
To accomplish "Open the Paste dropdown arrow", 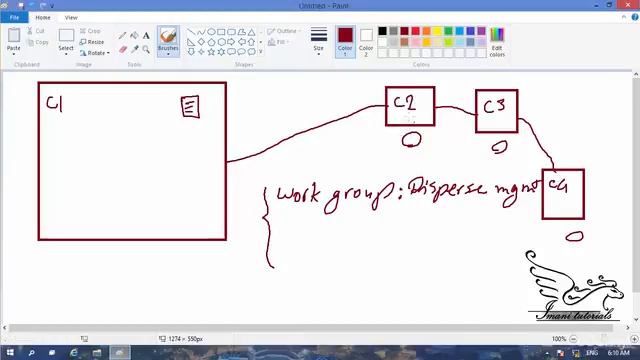I will coord(14,54).
